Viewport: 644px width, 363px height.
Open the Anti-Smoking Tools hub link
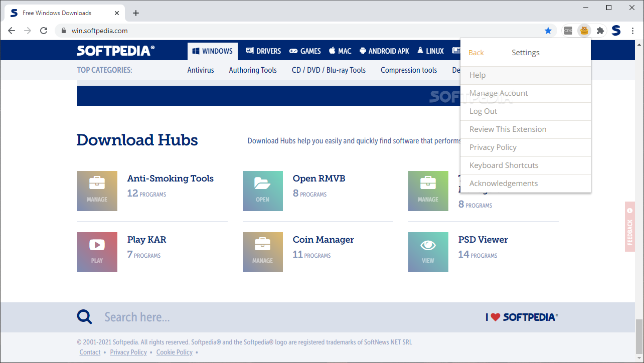(x=171, y=178)
